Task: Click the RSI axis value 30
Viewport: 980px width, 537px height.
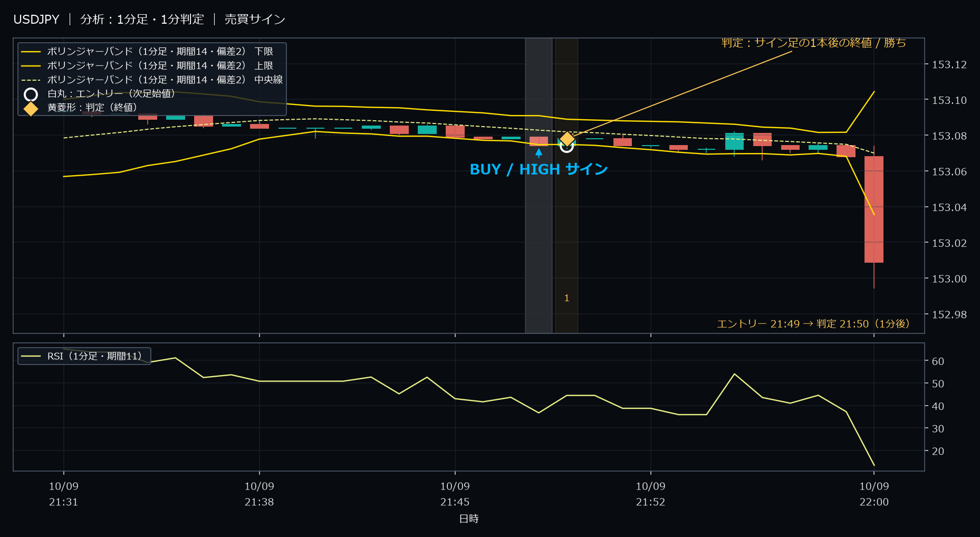Action: [x=938, y=429]
